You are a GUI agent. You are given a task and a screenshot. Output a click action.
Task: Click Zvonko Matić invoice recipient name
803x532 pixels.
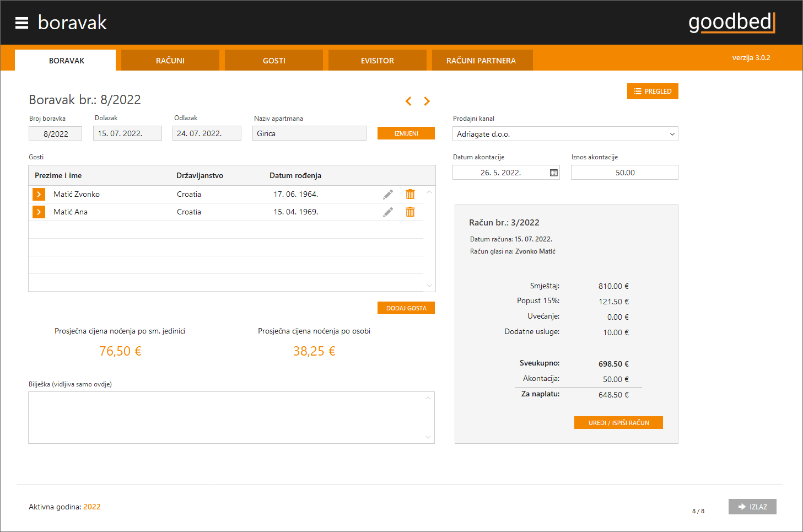[535, 251]
